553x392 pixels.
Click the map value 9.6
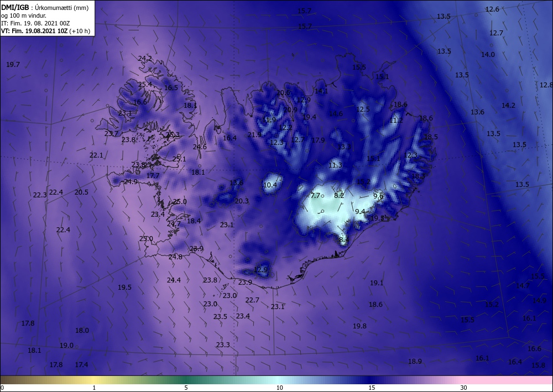point(378,196)
